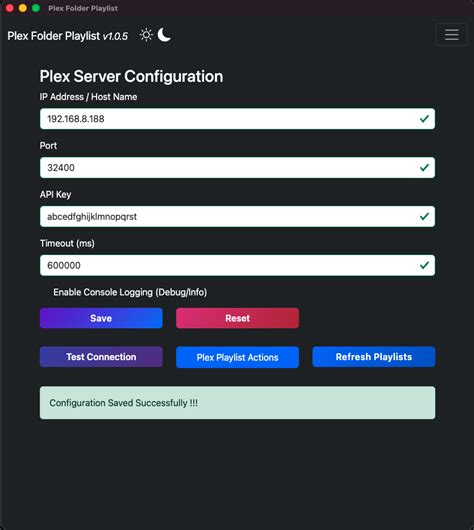Maximize the window with the green button
474x530 pixels.
coord(36,8)
